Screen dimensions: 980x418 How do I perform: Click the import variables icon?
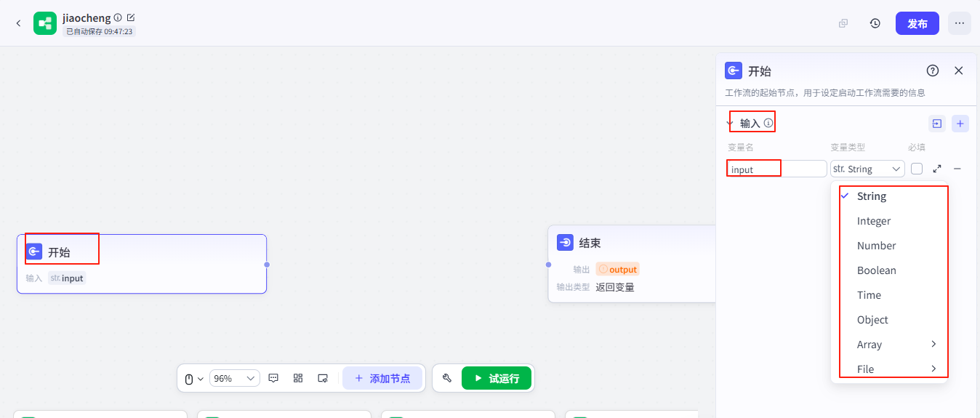[x=937, y=124]
